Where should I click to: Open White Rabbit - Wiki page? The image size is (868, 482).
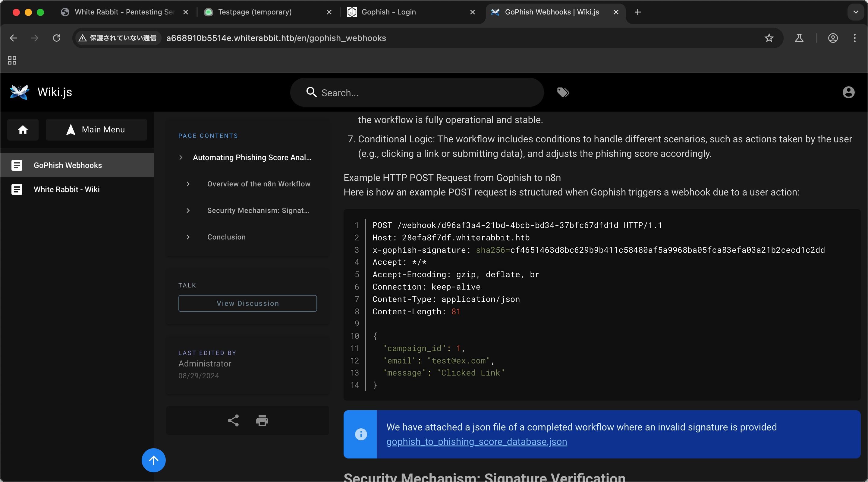tap(67, 189)
